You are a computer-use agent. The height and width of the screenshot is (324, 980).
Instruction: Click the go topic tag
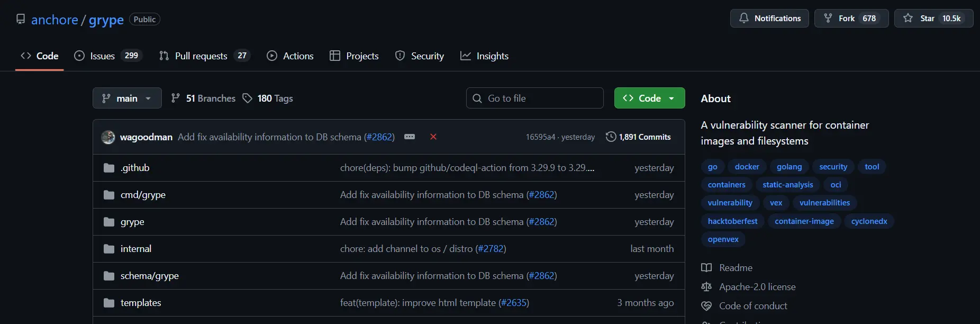click(x=713, y=167)
